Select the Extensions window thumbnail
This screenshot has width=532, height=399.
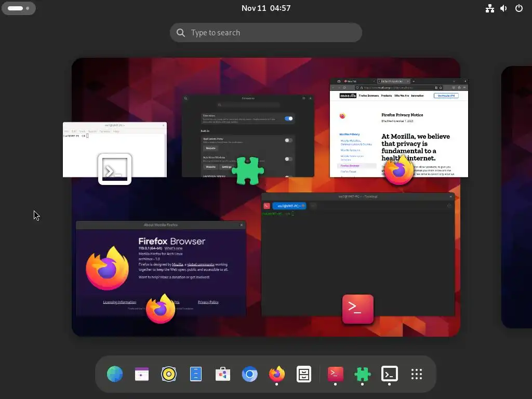pos(248,136)
